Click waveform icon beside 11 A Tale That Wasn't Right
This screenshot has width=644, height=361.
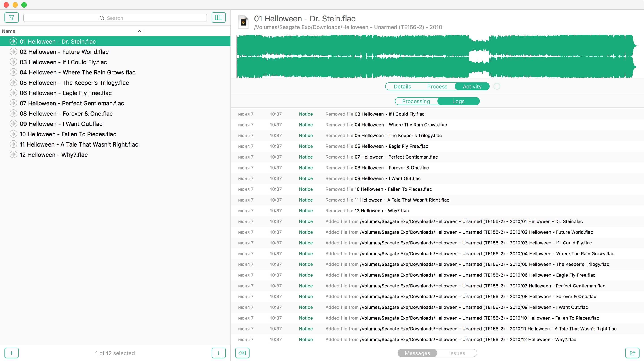click(x=13, y=144)
